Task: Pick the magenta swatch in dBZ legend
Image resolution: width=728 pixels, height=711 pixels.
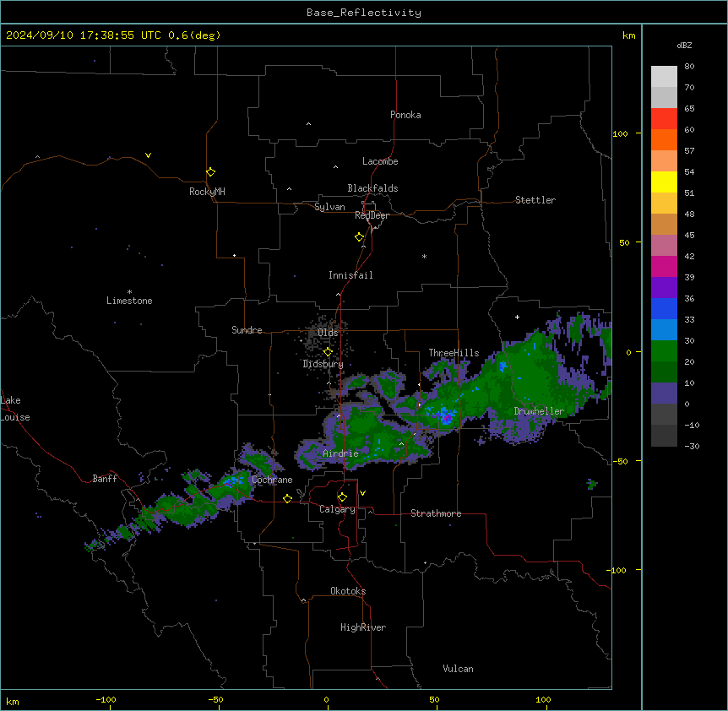Action: [664, 266]
